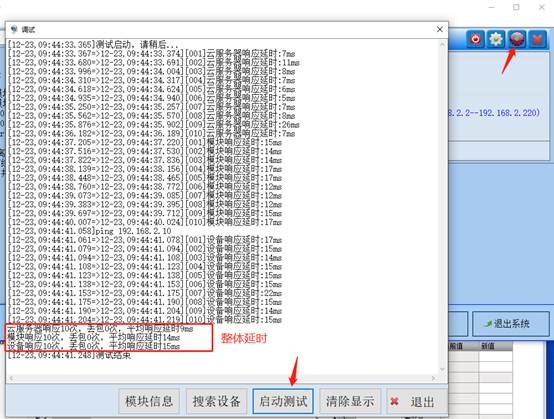Click the log scrollbar down arrow

[442, 370]
